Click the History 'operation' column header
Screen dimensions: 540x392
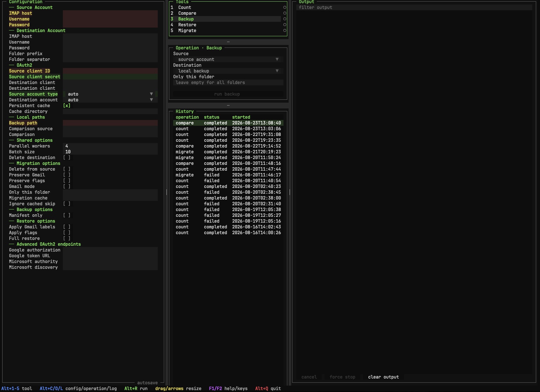(187, 117)
